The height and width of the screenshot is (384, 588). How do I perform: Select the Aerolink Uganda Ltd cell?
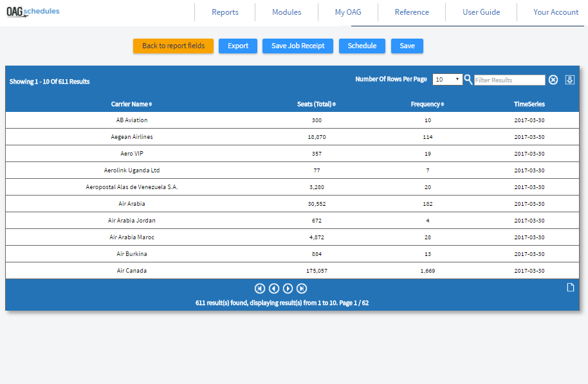[x=132, y=170]
